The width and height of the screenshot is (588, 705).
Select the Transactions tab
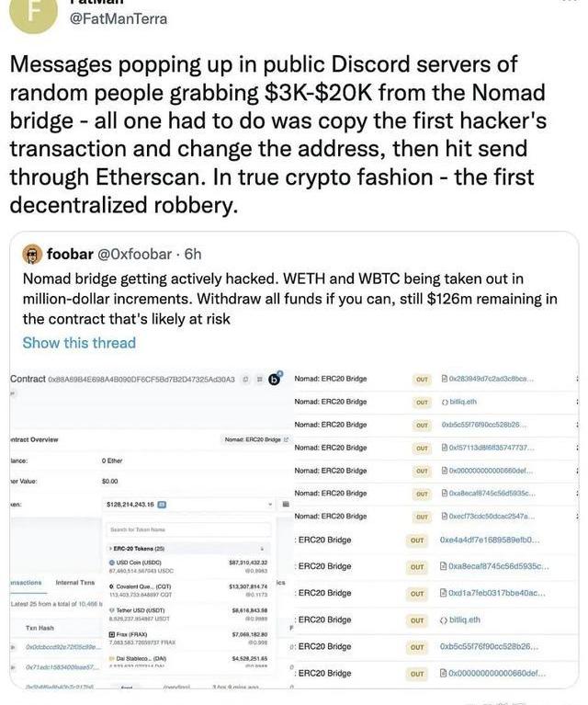(x=26, y=582)
